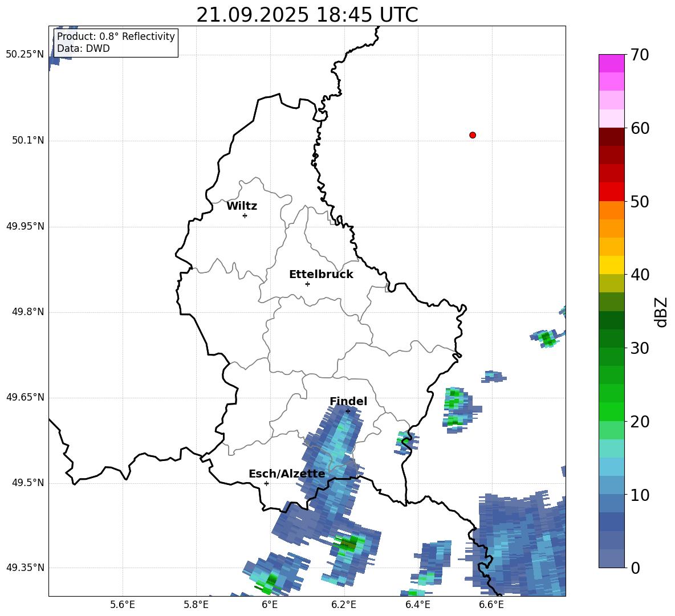Click the 6.6°E longitude label
Screen dimensions: 675x616
tap(491, 605)
